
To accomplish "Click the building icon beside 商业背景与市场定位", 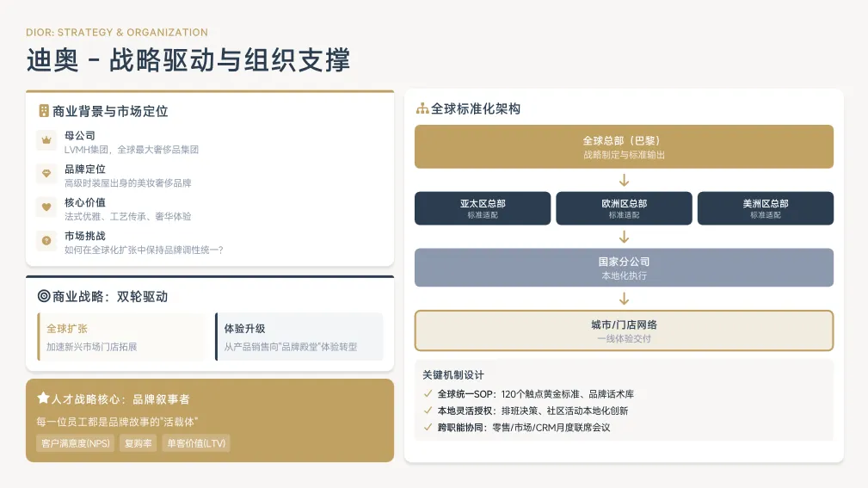I will pos(44,111).
